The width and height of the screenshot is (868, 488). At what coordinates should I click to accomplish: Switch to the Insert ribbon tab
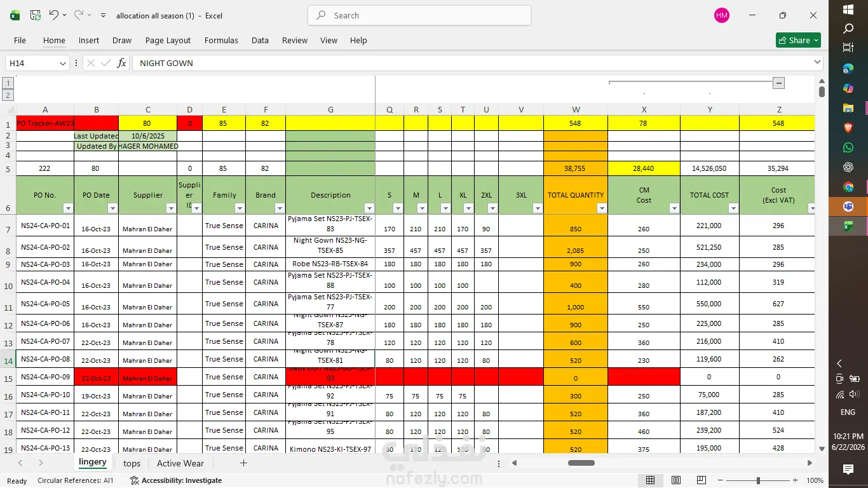pos(89,40)
